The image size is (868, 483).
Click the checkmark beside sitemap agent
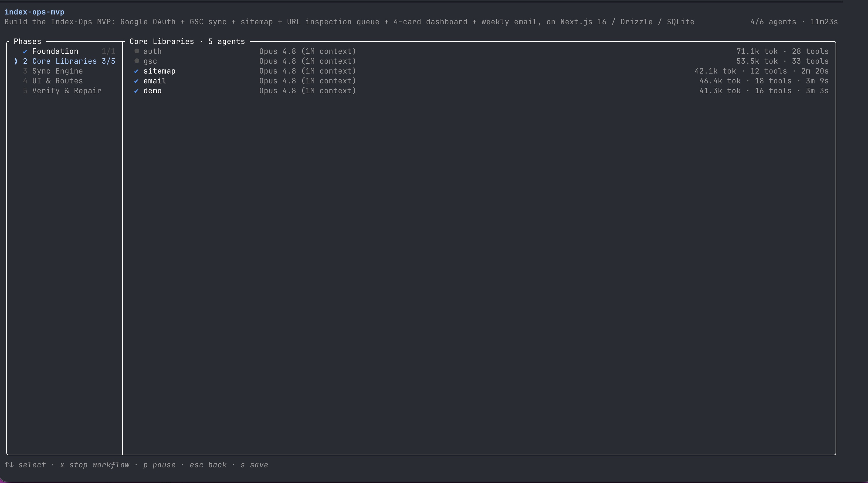tap(136, 71)
